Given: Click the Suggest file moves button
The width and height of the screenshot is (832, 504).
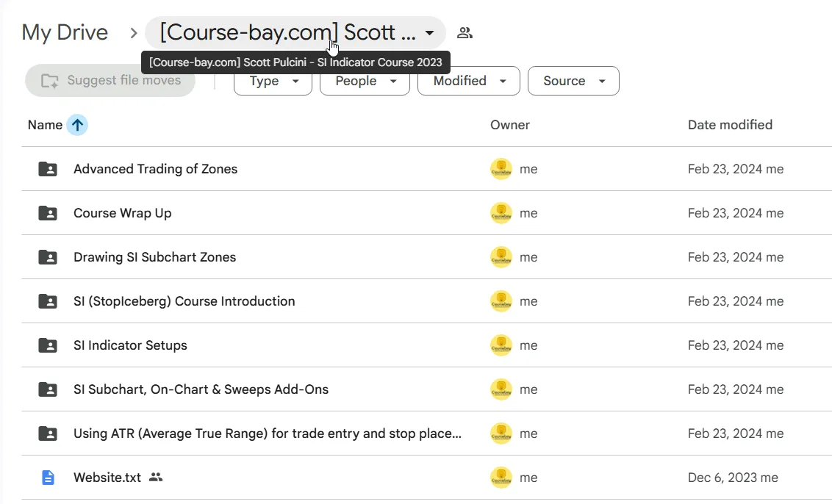Looking at the screenshot, I should (110, 81).
